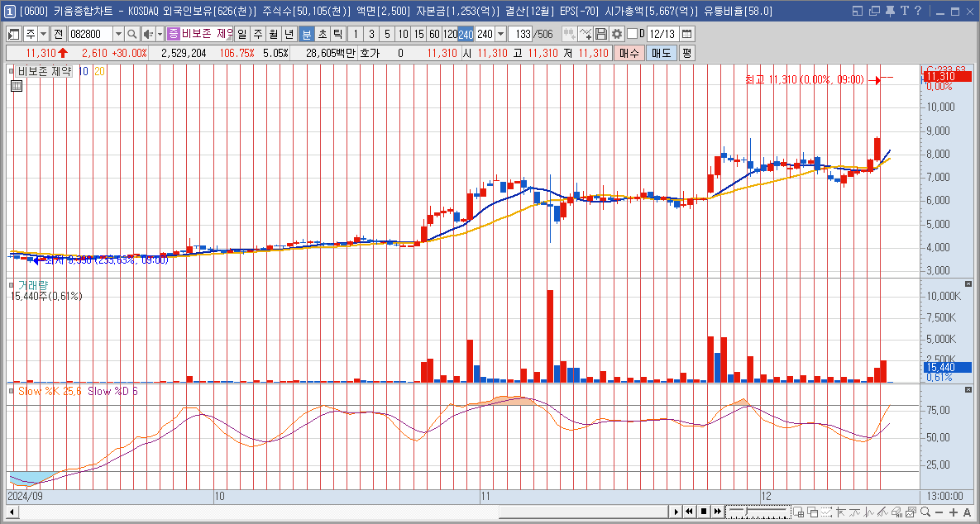
Task: Save chart settings with the floppy disk icon
Action: pos(600,35)
